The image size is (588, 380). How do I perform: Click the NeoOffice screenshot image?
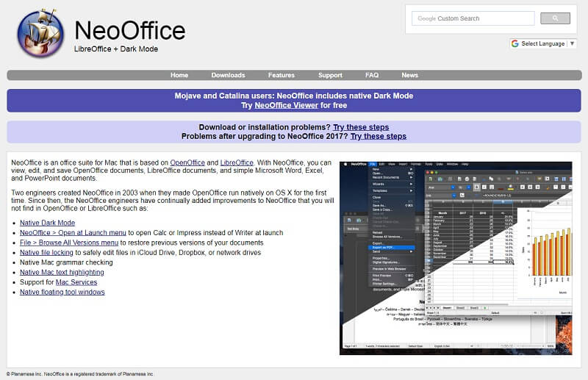tap(456, 258)
